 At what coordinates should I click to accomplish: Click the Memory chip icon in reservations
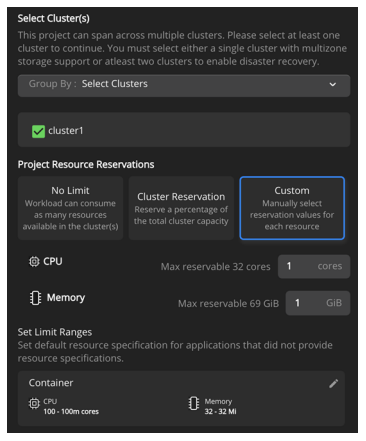pos(35,298)
